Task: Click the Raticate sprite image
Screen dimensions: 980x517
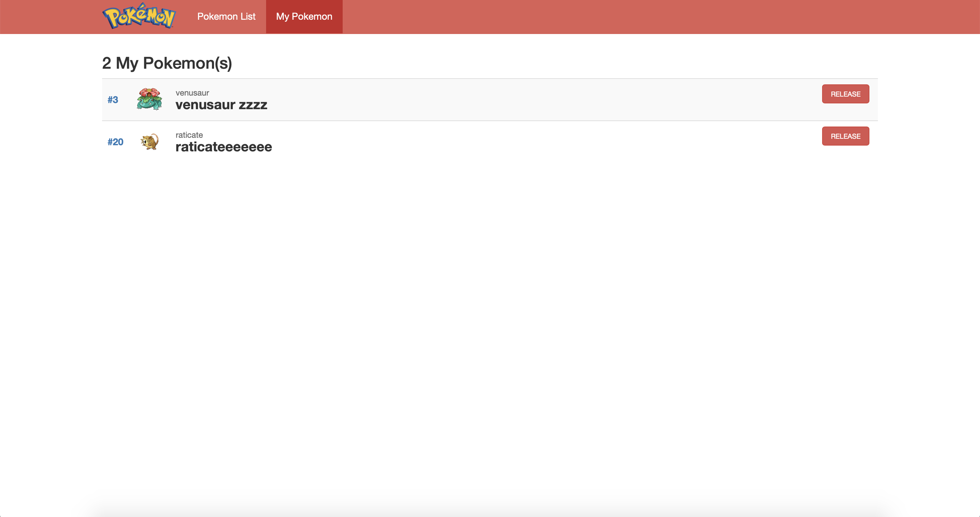Action: click(149, 141)
